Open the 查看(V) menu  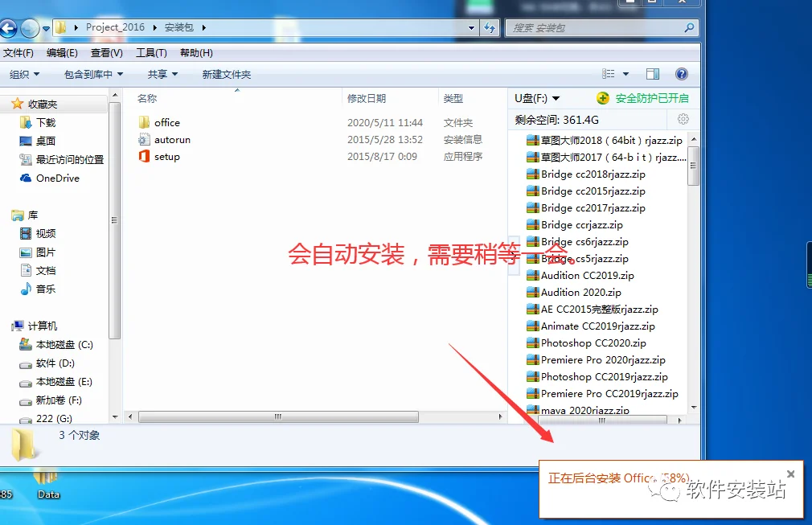(107, 53)
